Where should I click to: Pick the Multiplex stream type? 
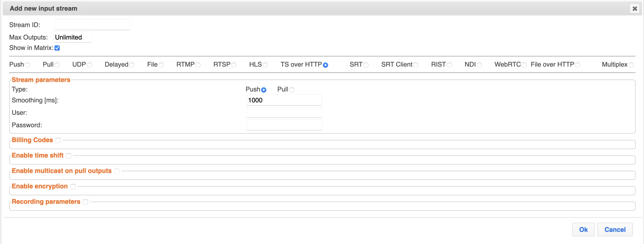(631, 65)
